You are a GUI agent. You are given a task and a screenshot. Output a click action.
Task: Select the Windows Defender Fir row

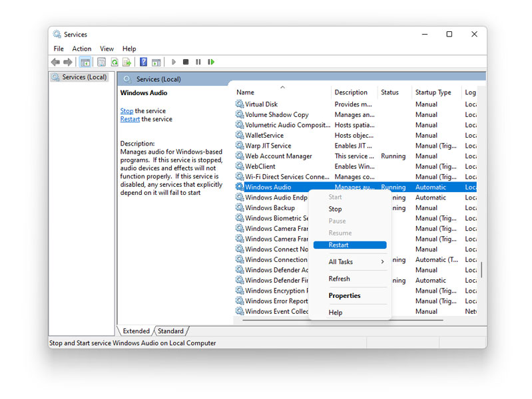coord(356,280)
